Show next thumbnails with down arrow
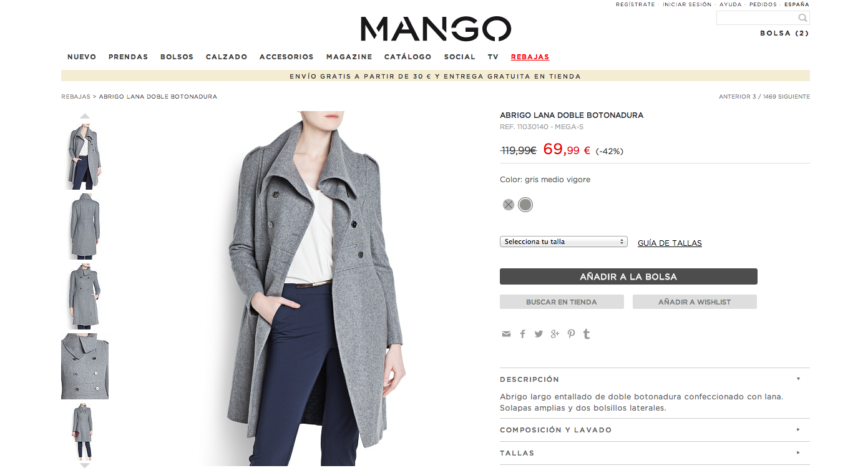Viewport: 868px width, 473px height. (x=85, y=466)
